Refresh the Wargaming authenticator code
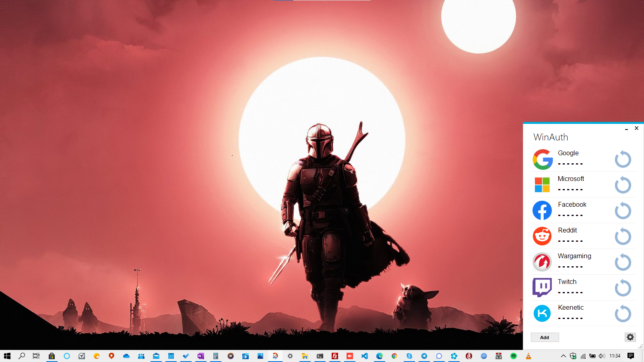 [x=623, y=262]
